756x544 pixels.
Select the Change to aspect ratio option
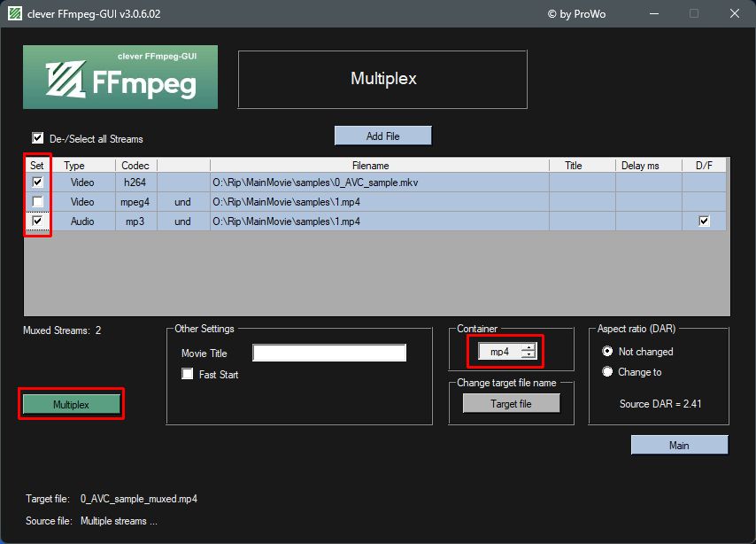tap(607, 372)
